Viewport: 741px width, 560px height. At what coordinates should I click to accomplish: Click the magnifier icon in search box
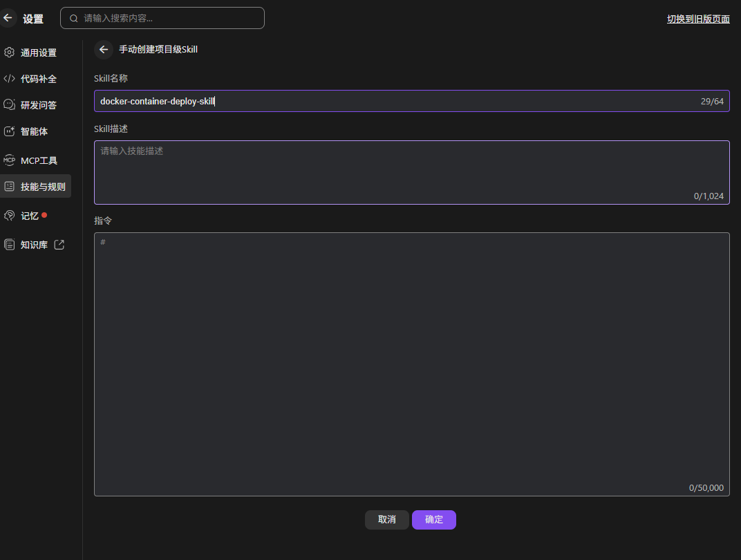point(74,19)
